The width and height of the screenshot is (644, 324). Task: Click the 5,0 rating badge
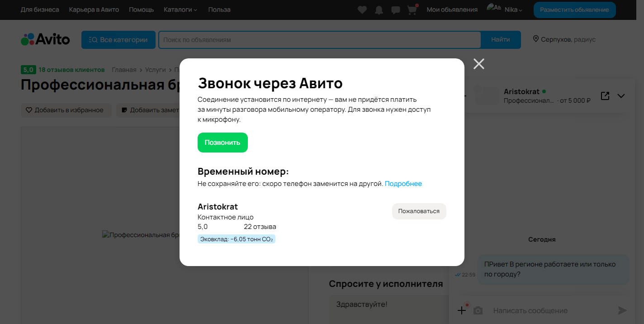click(x=28, y=70)
